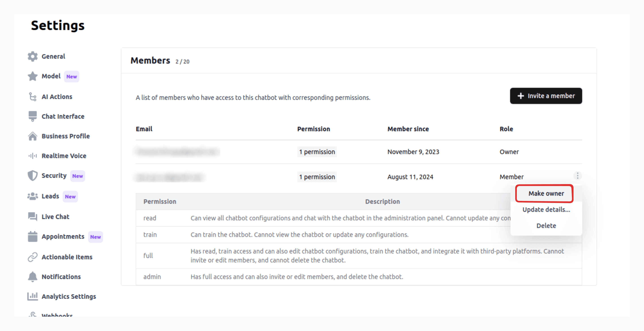The width and height of the screenshot is (644, 331).
Task: Click the Business Profile house icon
Action: 32,136
